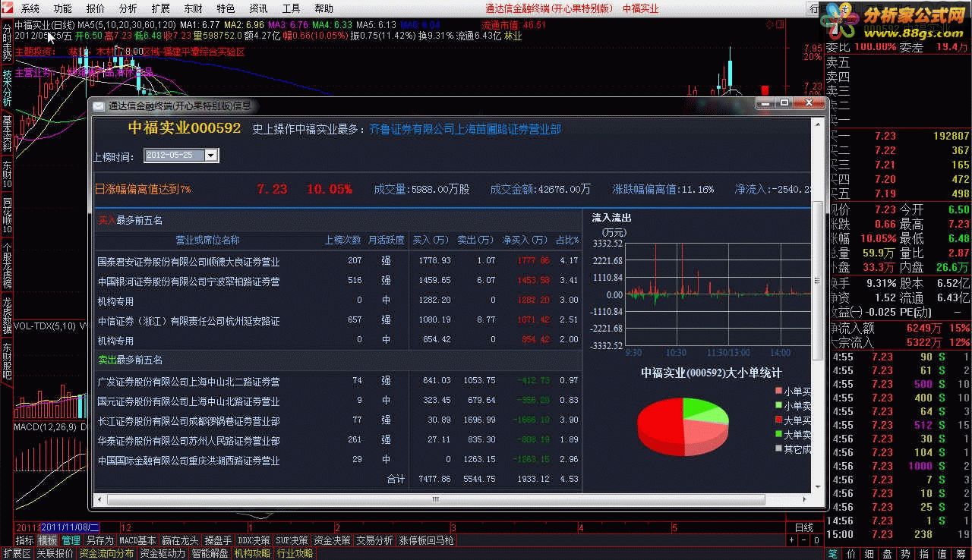972x560 pixels.
Task: Select the 东财10 side tab
Action: coord(7,175)
